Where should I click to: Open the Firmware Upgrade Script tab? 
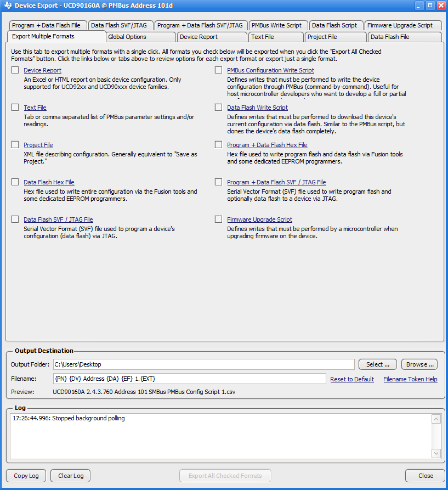point(403,25)
